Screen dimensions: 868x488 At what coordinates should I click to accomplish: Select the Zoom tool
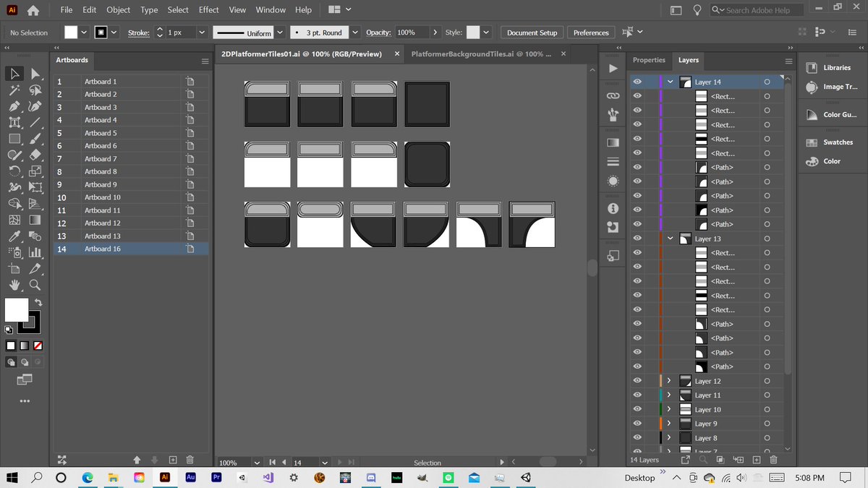35,285
